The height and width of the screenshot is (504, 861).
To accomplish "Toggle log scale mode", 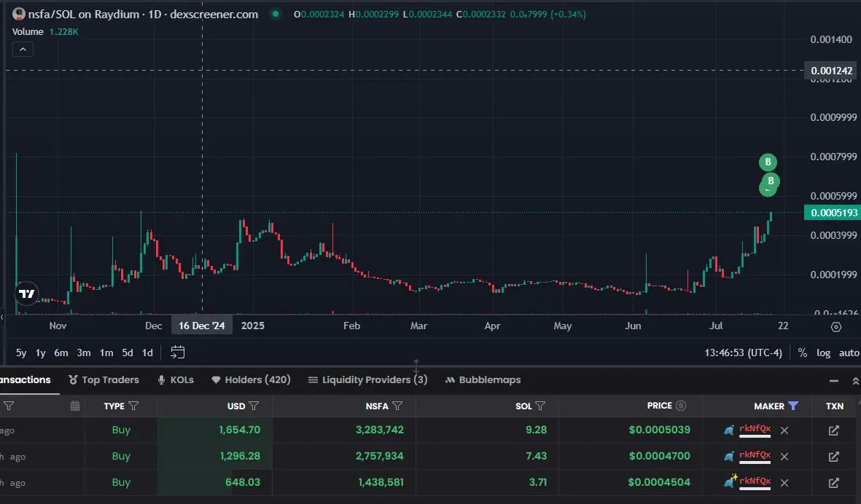I will (823, 353).
